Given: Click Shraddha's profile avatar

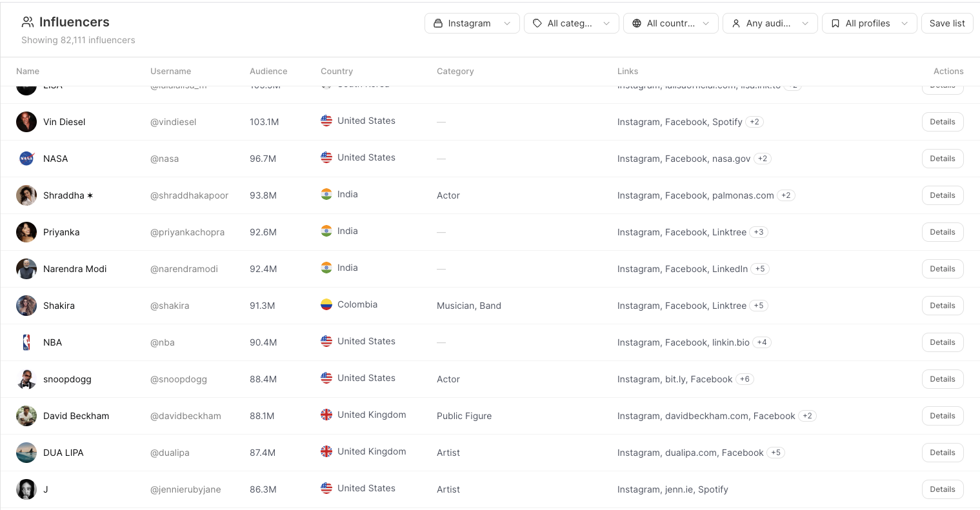Looking at the screenshot, I should pyautogui.click(x=26, y=195).
